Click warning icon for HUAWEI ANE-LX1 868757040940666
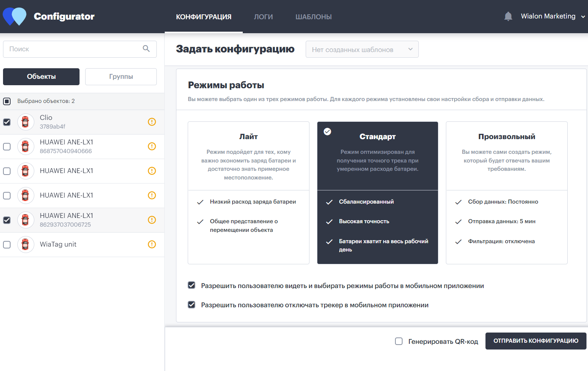 click(152, 146)
